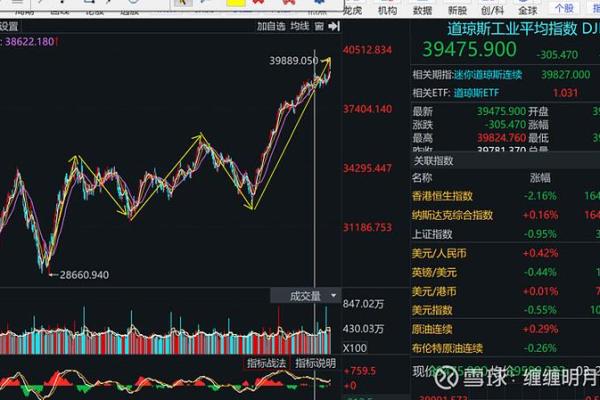Click the 38622.180 moving average value
The height and width of the screenshot is (400, 600).
tap(29, 41)
